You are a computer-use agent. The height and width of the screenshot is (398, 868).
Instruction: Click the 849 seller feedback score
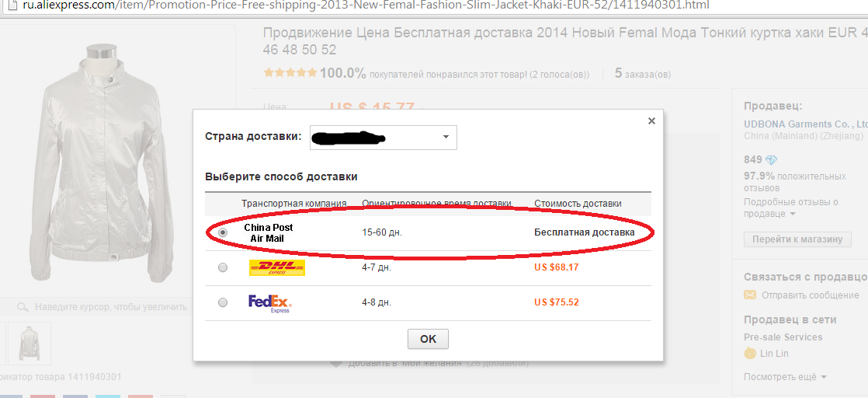(x=753, y=160)
